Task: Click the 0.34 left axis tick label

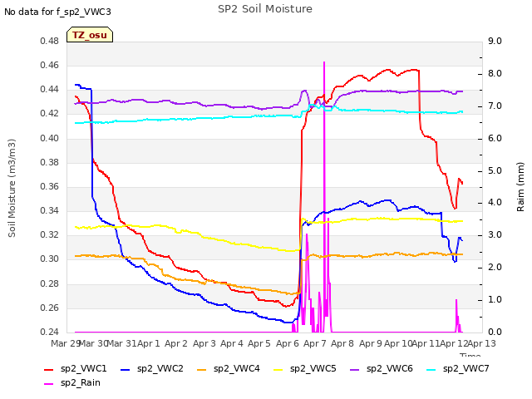Action: [x=50, y=211]
